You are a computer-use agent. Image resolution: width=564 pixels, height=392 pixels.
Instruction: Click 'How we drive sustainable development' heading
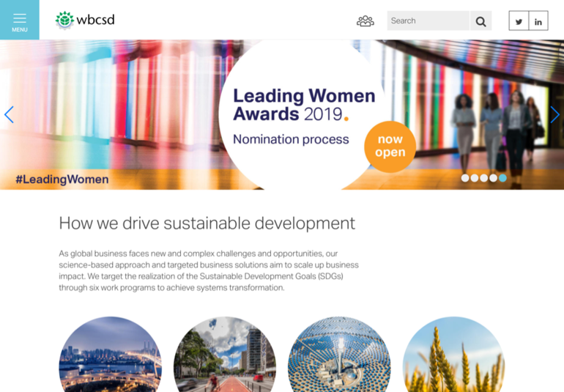click(x=207, y=223)
